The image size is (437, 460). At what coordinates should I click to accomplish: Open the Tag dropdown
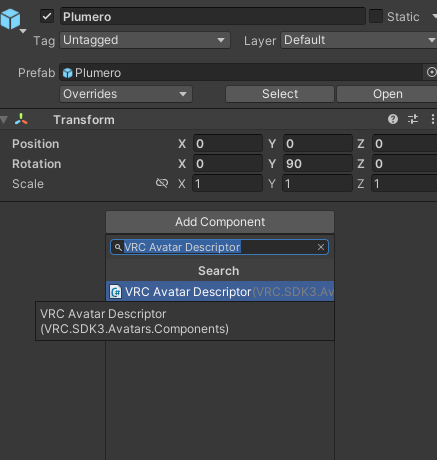[x=145, y=40]
